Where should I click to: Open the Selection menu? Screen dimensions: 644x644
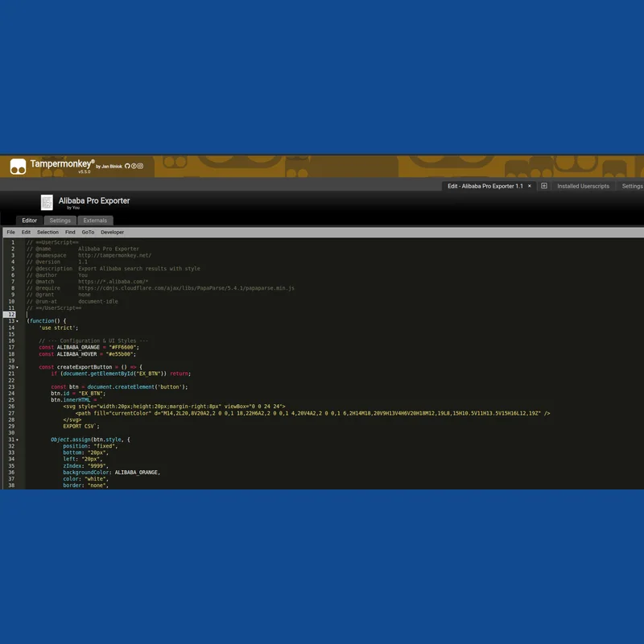[47, 232]
